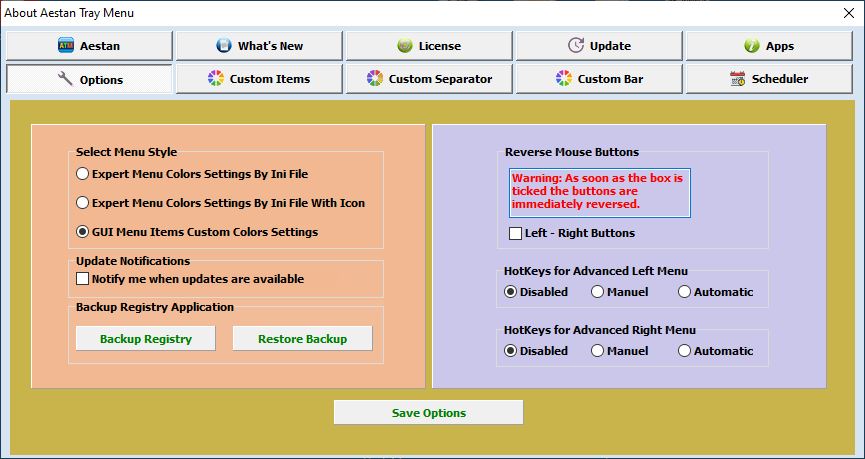
Task: Click the Select Menu Style group label
Action: [x=126, y=152]
